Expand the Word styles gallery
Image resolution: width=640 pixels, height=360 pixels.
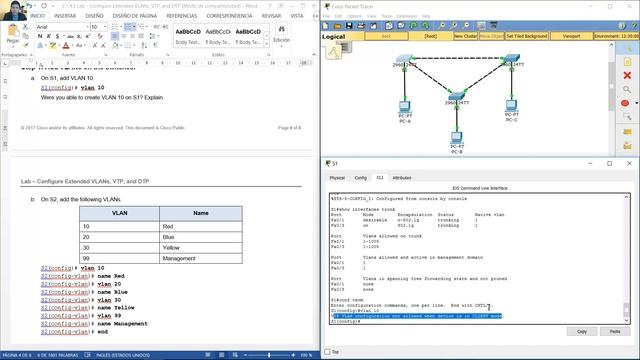[267, 43]
